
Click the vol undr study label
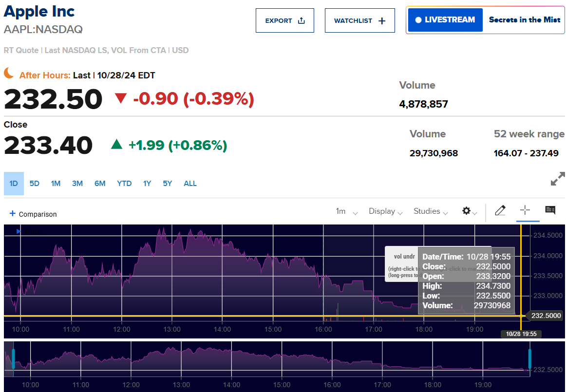point(404,257)
